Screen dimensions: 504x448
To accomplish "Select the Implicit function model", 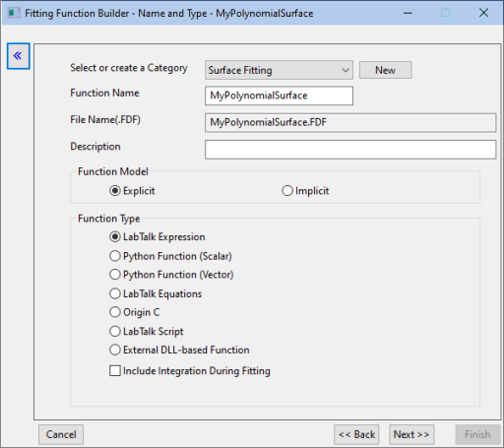I will pyautogui.click(x=305, y=191).
